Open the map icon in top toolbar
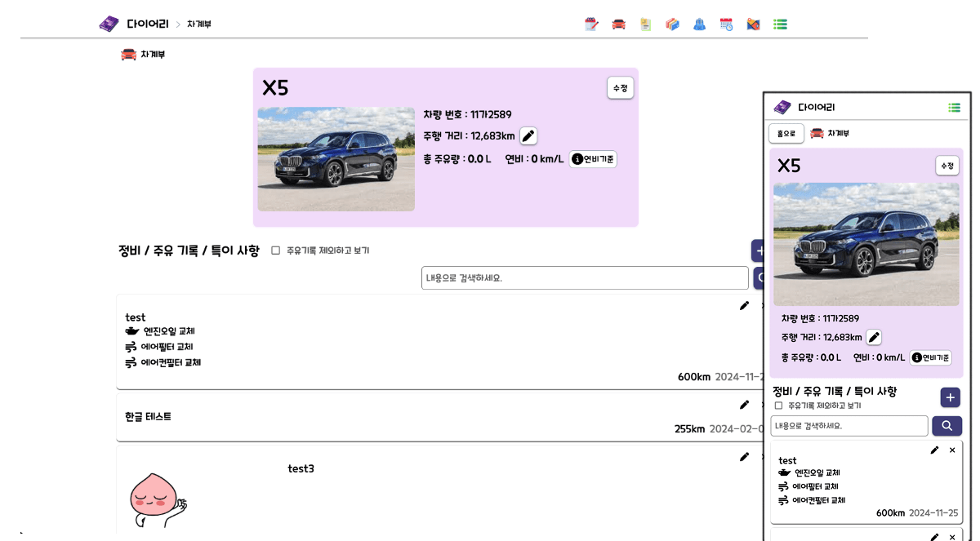This screenshot has height=541, width=980. pyautogui.click(x=753, y=24)
